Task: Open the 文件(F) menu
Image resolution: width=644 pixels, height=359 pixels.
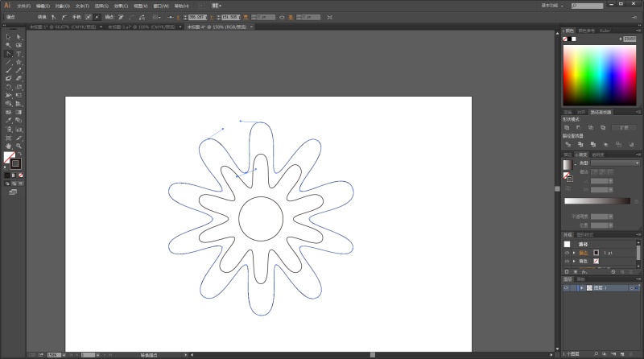Action: click(x=23, y=5)
